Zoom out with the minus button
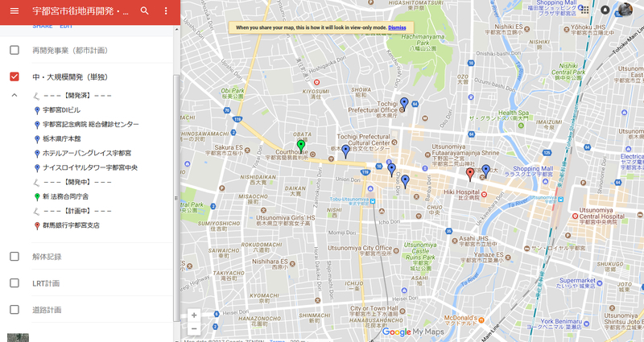Viewport: 644px width, 342px height. pyautogui.click(x=194, y=328)
